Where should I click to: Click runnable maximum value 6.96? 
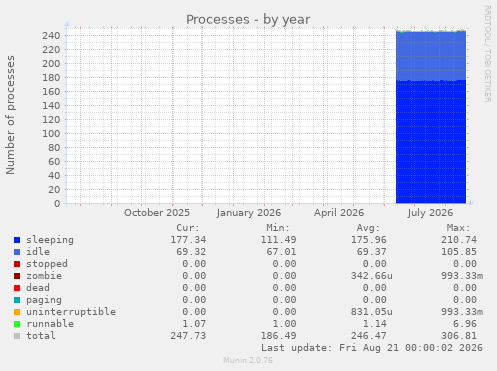[x=465, y=324]
